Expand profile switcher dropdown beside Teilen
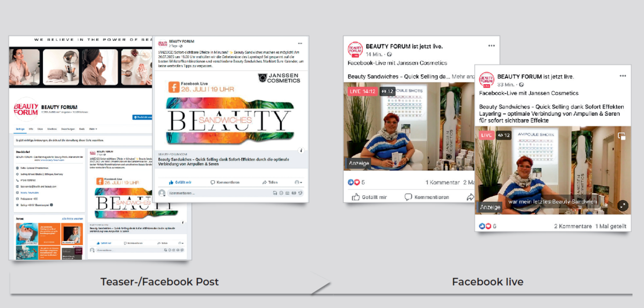644x308 pixels. (x=298, y=182)
